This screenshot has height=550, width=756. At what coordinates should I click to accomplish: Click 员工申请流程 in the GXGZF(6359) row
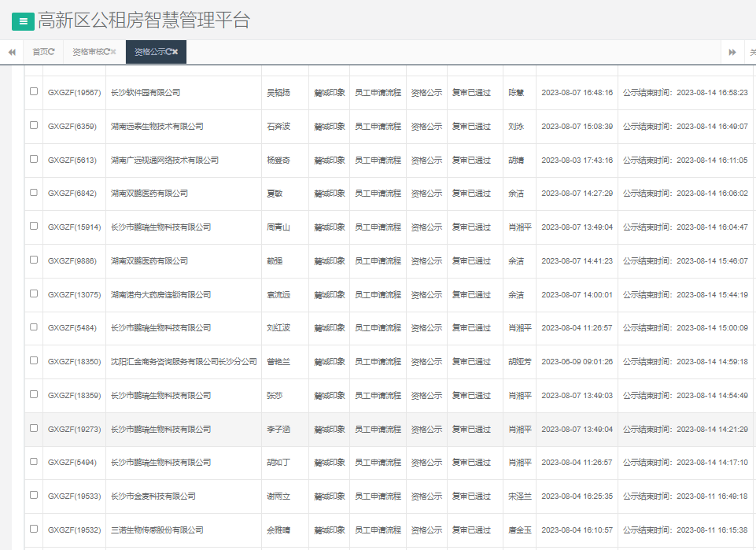click(x=378, y=127)
